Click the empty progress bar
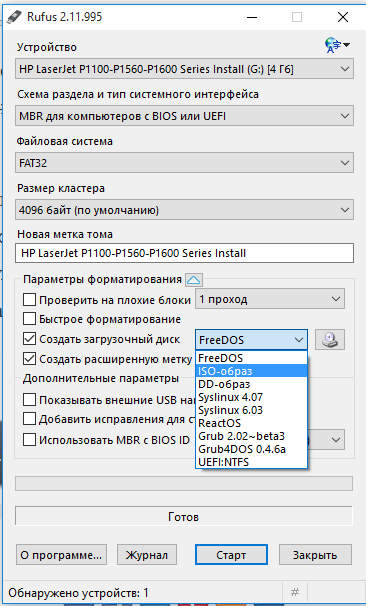 click(x=184, y=483)
